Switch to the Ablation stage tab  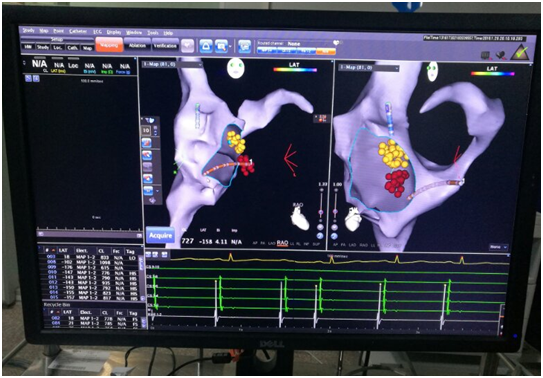(x=137, y=45)
